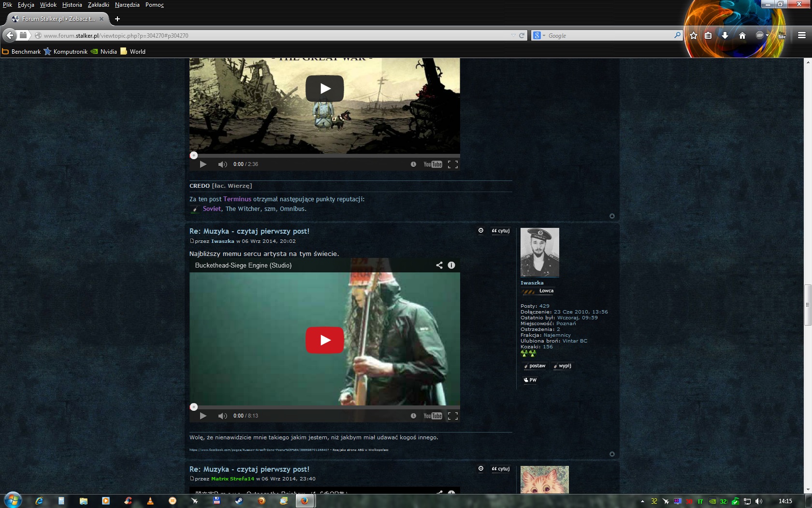Open the Zakładki menu
This screenshot has width=812, height=508.
click(98, 5)
